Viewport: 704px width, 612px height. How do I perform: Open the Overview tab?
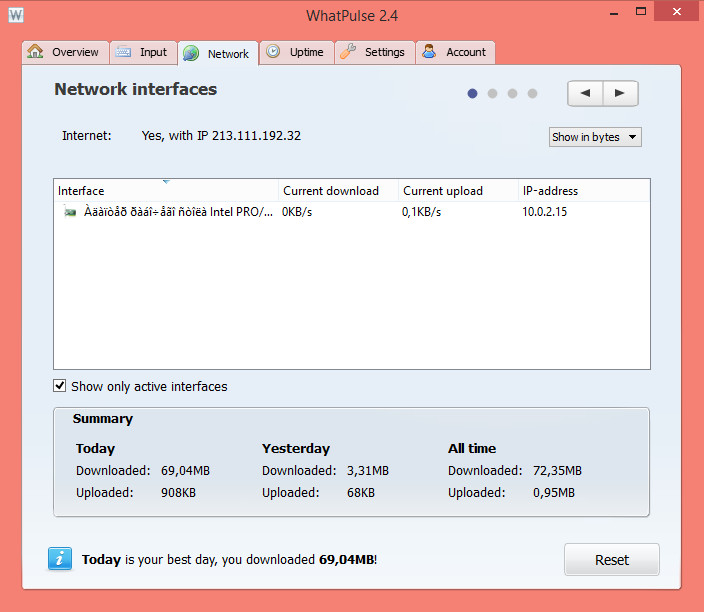65,53
